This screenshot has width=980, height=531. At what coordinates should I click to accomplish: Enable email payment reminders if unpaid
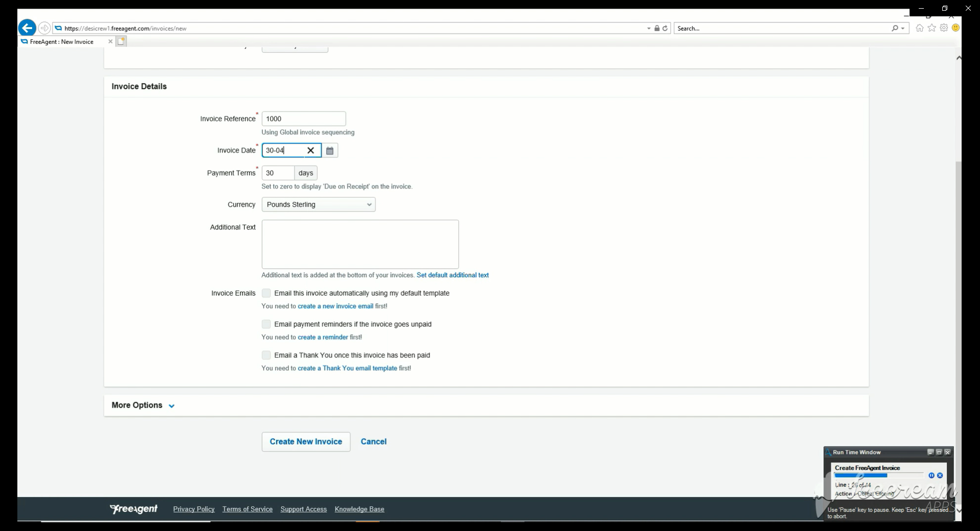(x=266, y=324)
